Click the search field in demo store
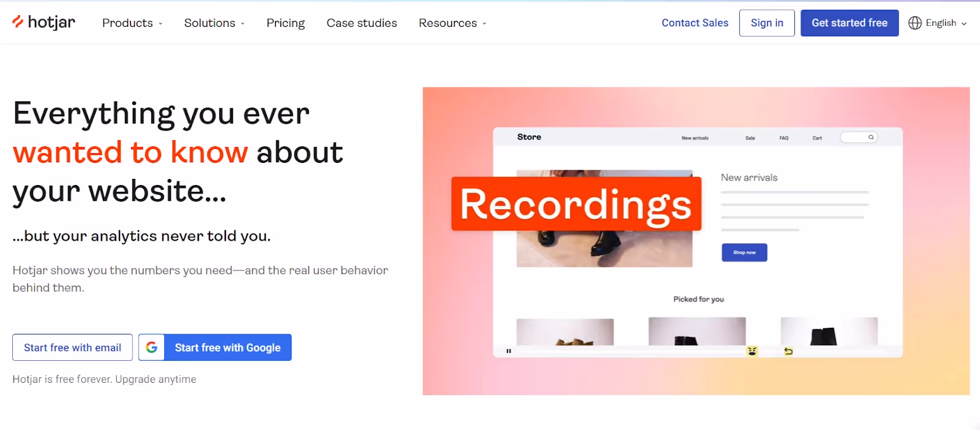The width and height of the screenshot is (980, 430). 859,137
